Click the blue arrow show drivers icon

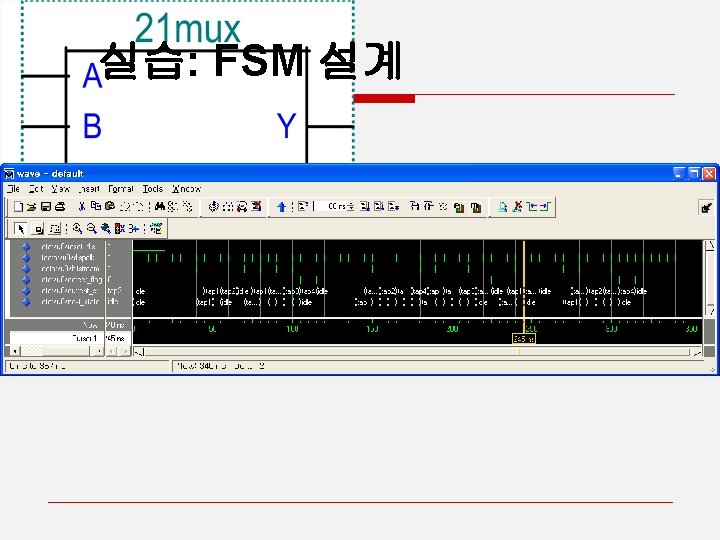134,228
